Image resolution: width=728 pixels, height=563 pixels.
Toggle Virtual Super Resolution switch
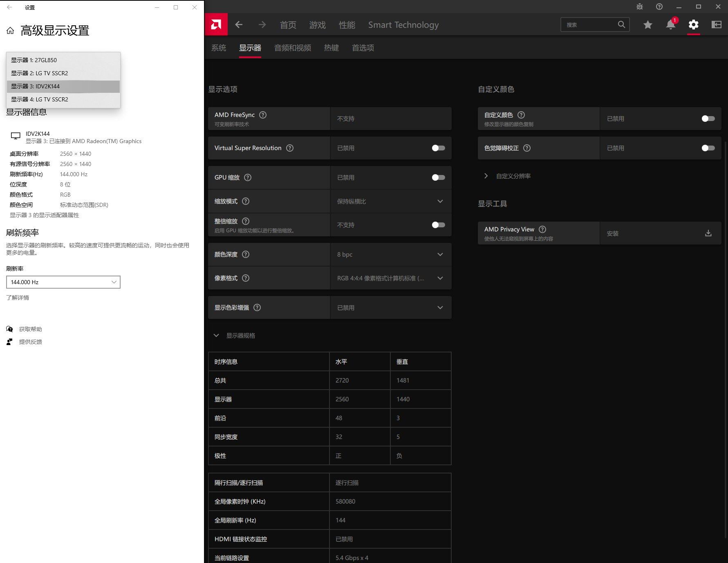coord(438,148)
